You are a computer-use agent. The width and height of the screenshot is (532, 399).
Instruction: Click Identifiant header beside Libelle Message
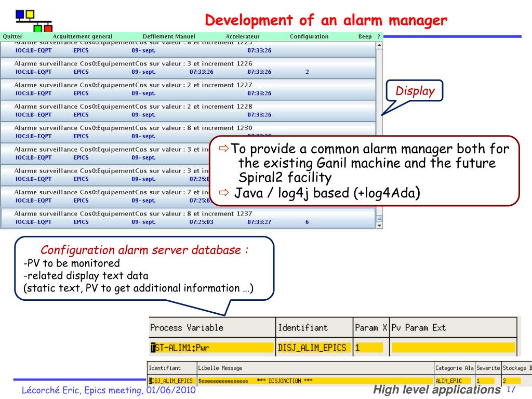click(172, 368)
